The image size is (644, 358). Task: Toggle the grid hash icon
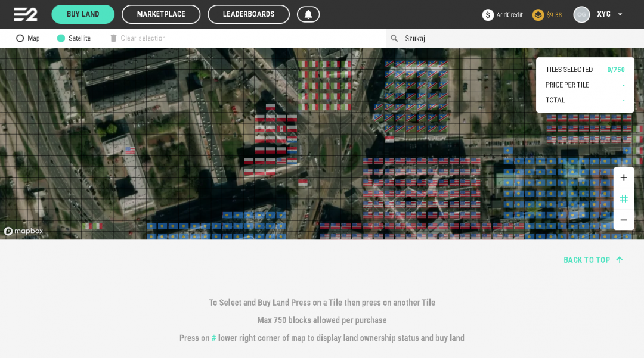[624, 198]
